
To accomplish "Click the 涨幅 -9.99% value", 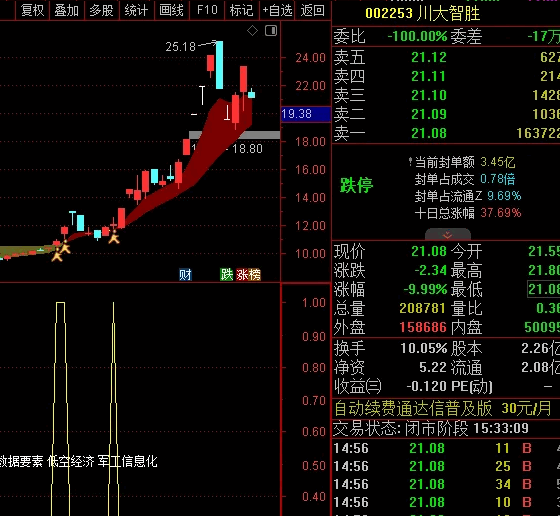I will point(425,289).
